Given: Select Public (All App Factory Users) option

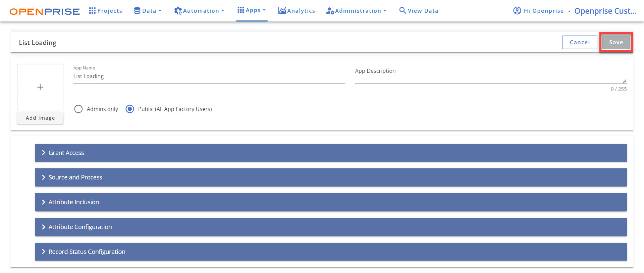Looking at the screenshot, I should pyautogui.click(x=130, y=109).
